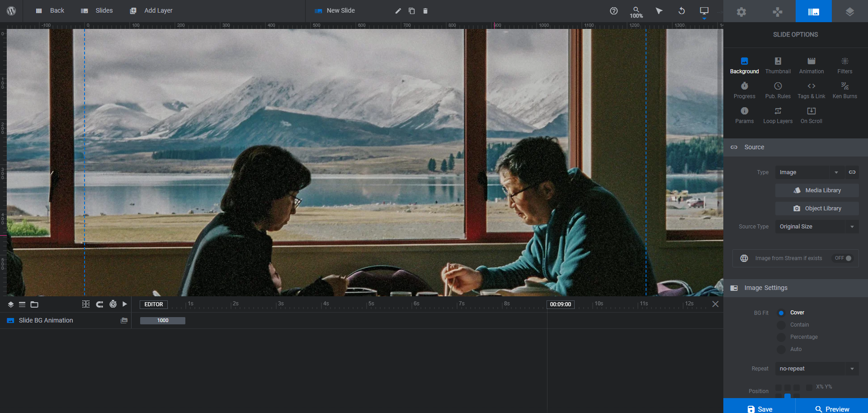This screenshot has width=868, height=413.
Task: Delete the slide with trash icon
Action: point(425,11)
